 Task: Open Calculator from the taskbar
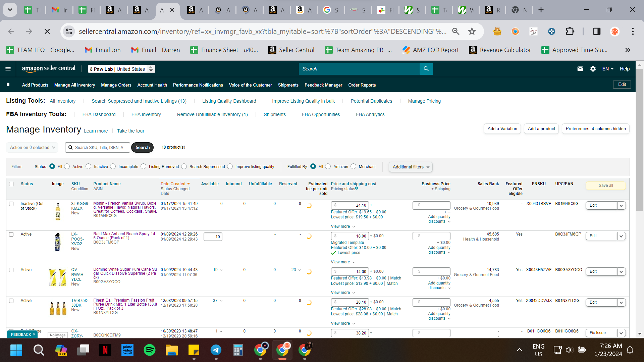tap(238, 350)
